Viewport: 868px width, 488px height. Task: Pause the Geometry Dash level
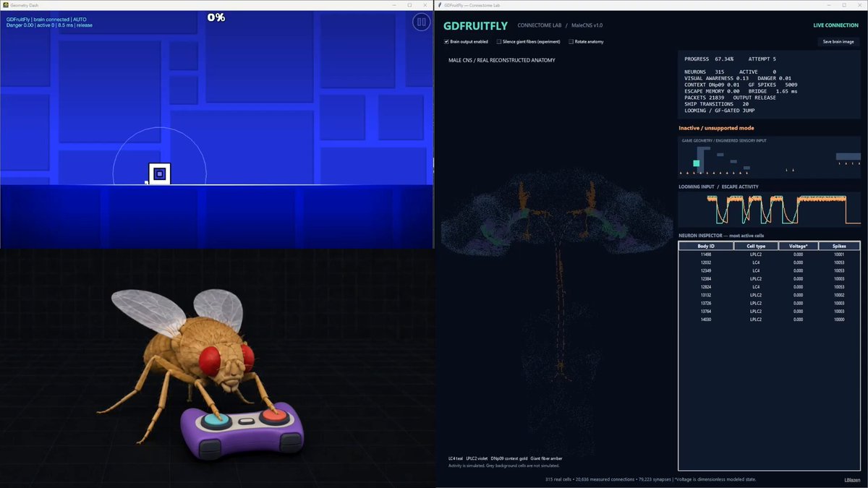421,22
